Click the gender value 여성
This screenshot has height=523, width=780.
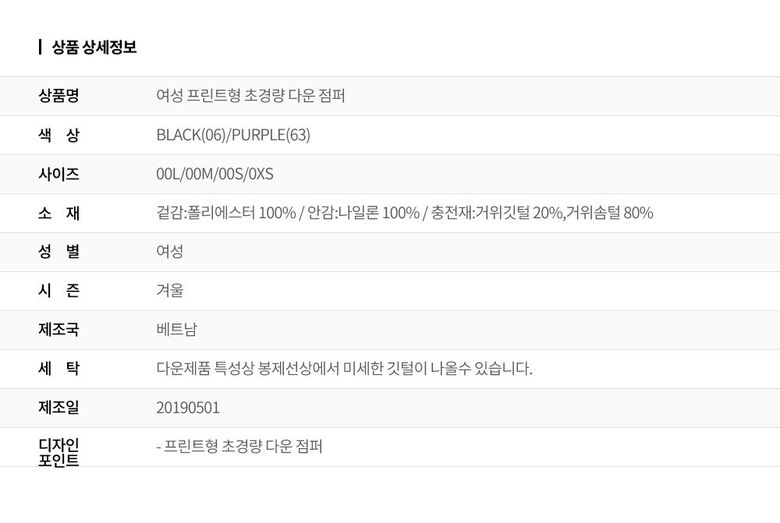(x=170, y=252)
